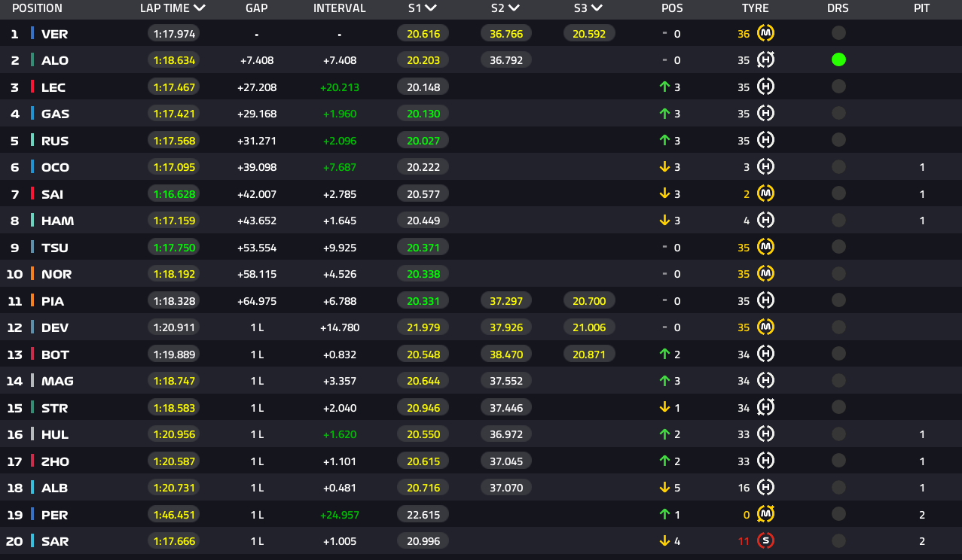Click the INTERVAL column header
962x560 pixels.
pyautogui.click(x=339, y=9)
